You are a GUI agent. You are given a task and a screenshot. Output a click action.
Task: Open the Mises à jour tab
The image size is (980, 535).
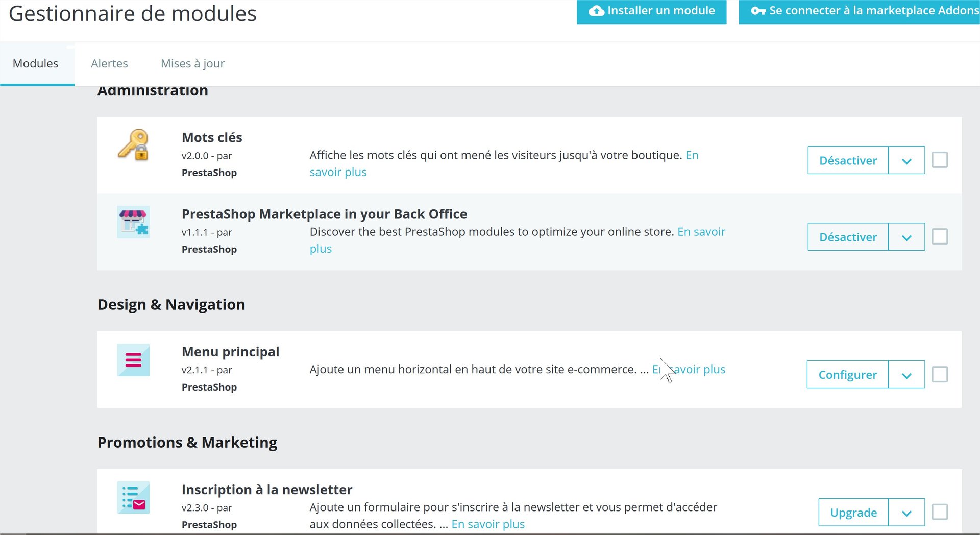(192, 63)
